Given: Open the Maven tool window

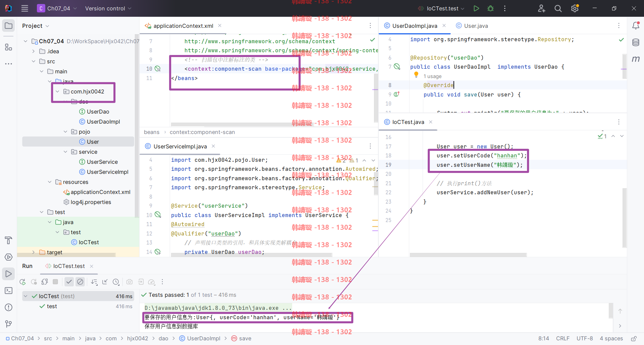Looking at the screenshot, I should tap(636, 59).
